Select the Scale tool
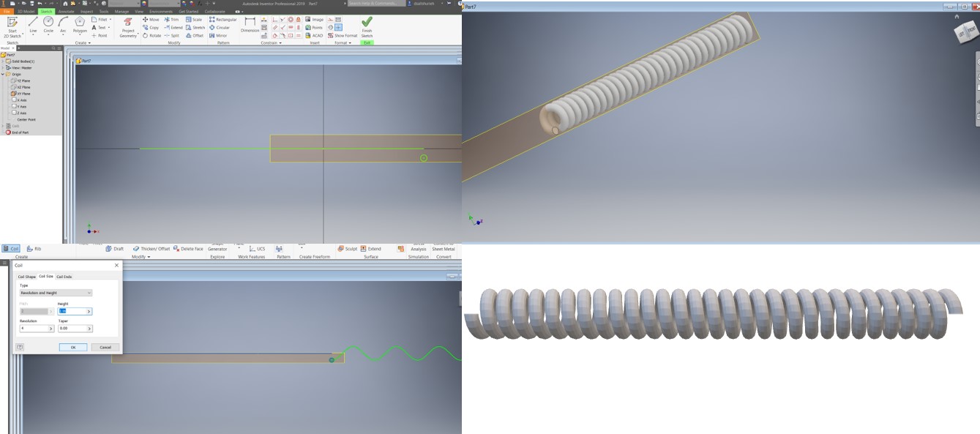 [195, 20]
